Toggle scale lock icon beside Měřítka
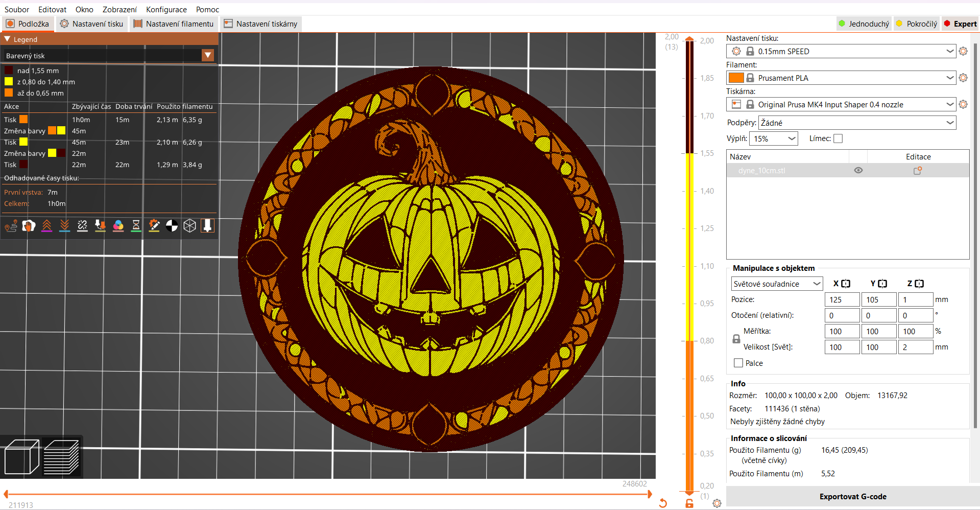 click(736, 339)
